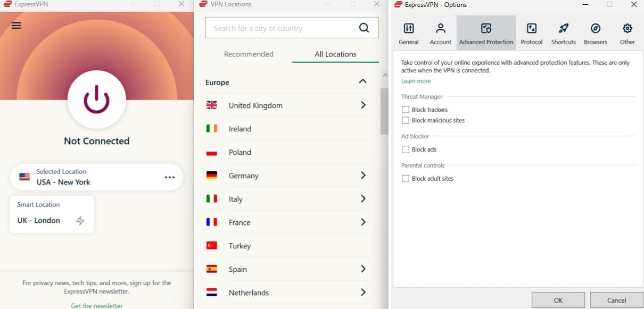Click the VPN Locations list scrollbar
This screenshot has height=309, width=644.
coord(384,112)
